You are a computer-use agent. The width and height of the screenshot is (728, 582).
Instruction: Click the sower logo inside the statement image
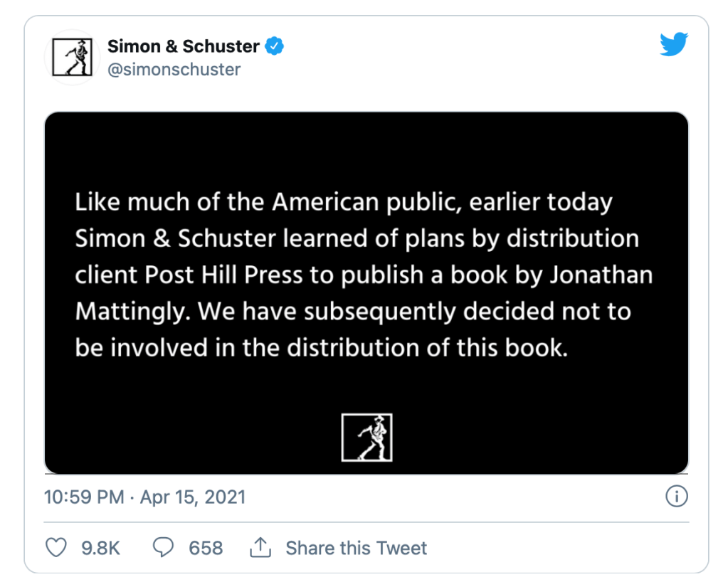366,437
